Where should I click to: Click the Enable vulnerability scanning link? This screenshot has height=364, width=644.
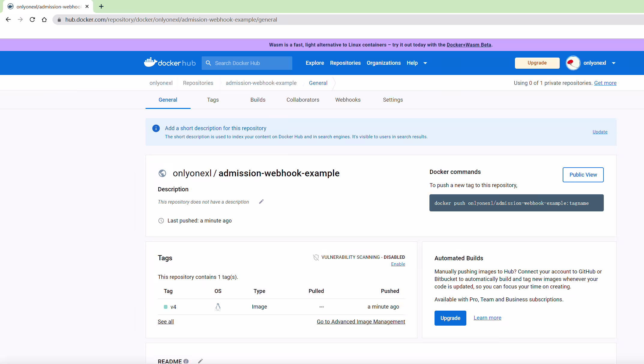click(x=398, y=264)
